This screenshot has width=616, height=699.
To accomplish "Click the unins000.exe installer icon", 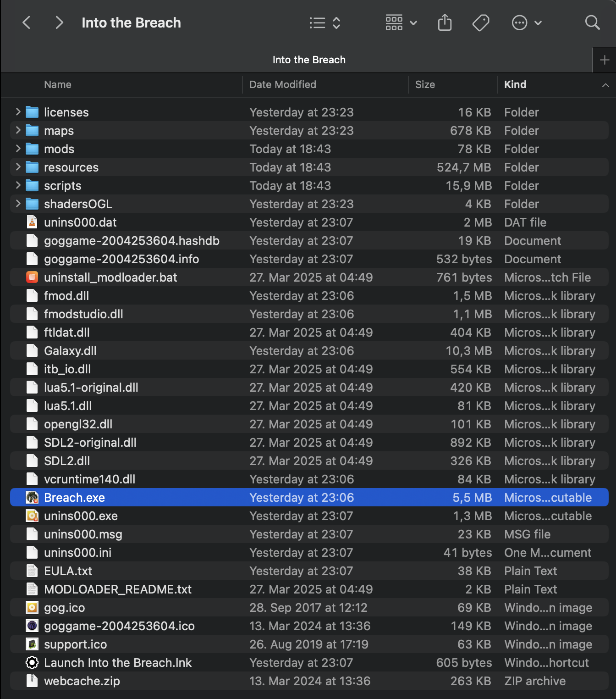I will coord(32,516).
